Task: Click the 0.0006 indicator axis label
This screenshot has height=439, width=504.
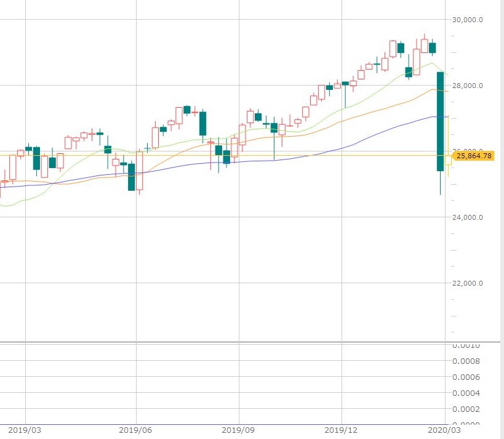Action: (x=466, y=377)
